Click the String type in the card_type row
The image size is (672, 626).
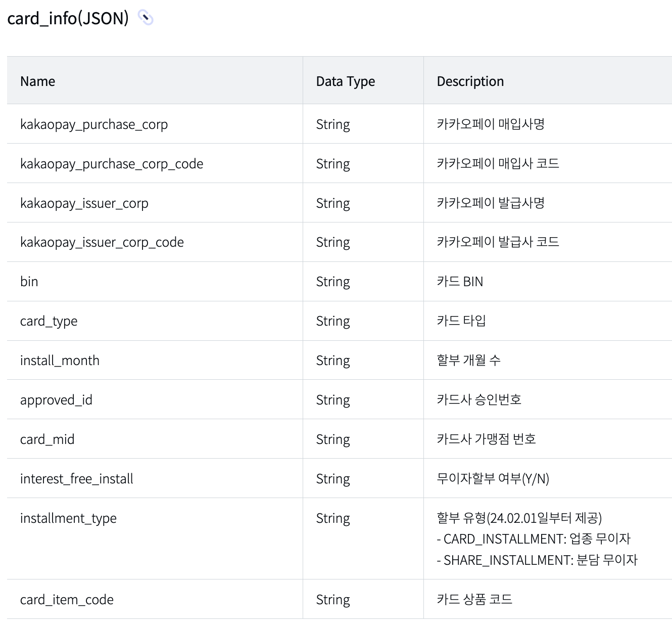click(x=333, y=321)
